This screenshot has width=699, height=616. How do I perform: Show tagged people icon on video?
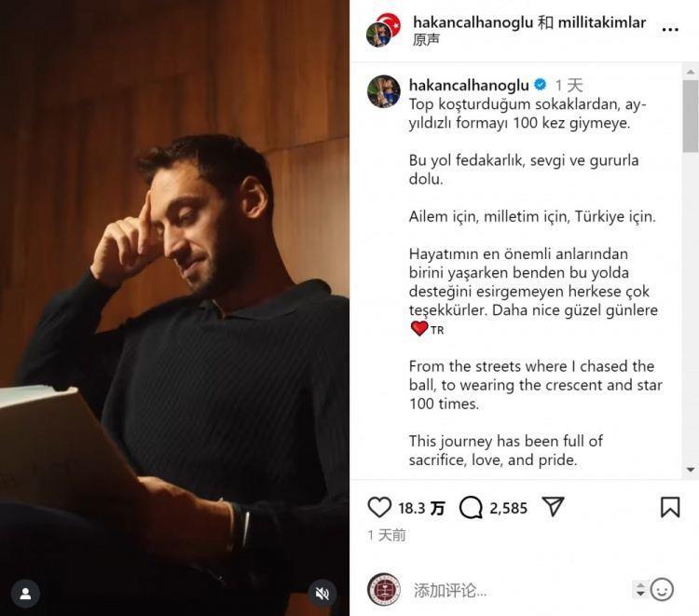pos(26,594)
